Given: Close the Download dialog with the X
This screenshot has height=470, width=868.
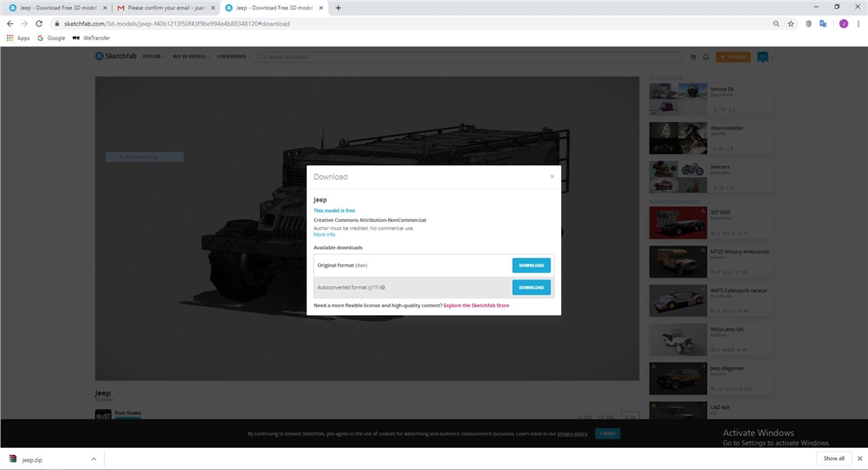Looking at the screenshot, I should tap(552, 176).
